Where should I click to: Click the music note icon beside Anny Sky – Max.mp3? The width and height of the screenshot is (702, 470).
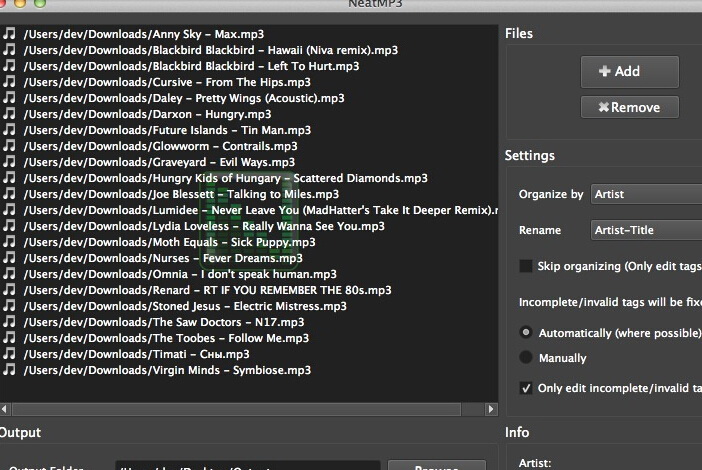[x=9, y=34]
